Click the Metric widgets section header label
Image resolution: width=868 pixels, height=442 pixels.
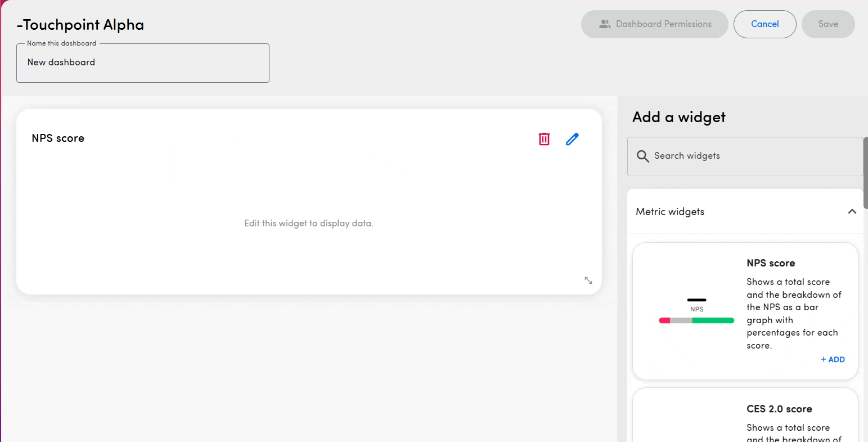[670, 212]
